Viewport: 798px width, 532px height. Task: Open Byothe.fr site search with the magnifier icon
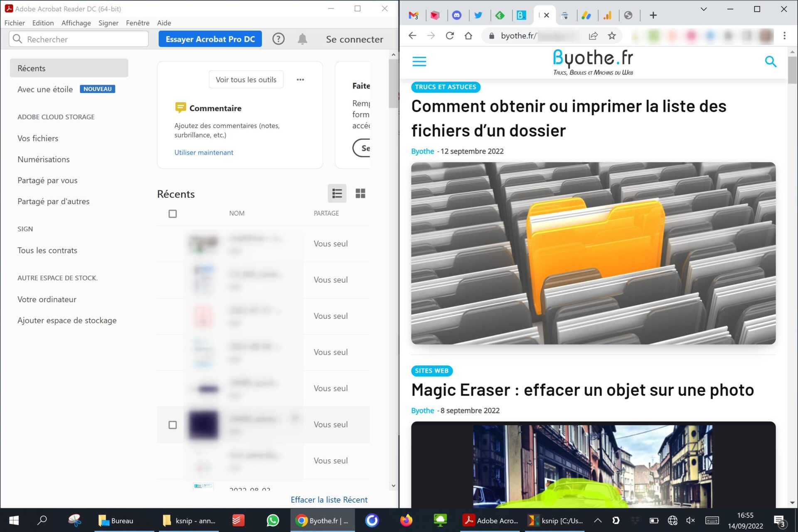pyautogui.click(x=771, y=61)
